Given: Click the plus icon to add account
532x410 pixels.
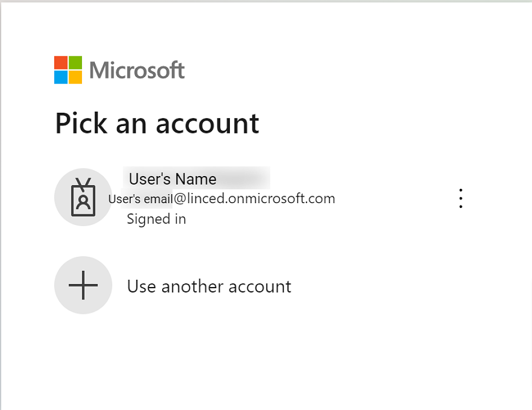Looking at the screenshot, I should tap(83, 285).
